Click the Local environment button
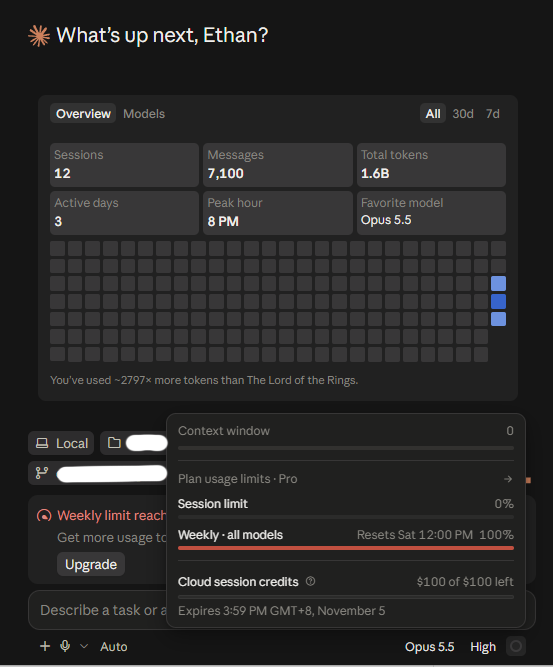Viewport: 553px width, 667px height. 61,443
